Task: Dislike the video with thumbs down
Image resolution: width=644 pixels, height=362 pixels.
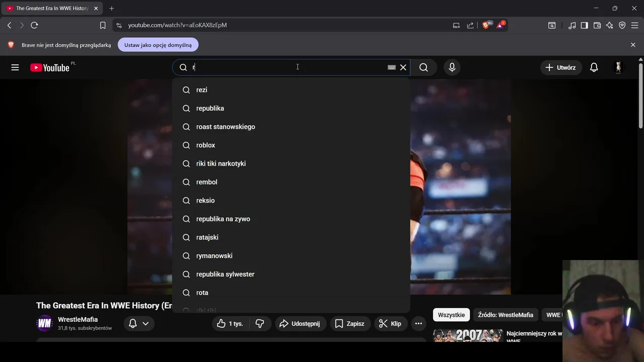Action: point(260,324)
